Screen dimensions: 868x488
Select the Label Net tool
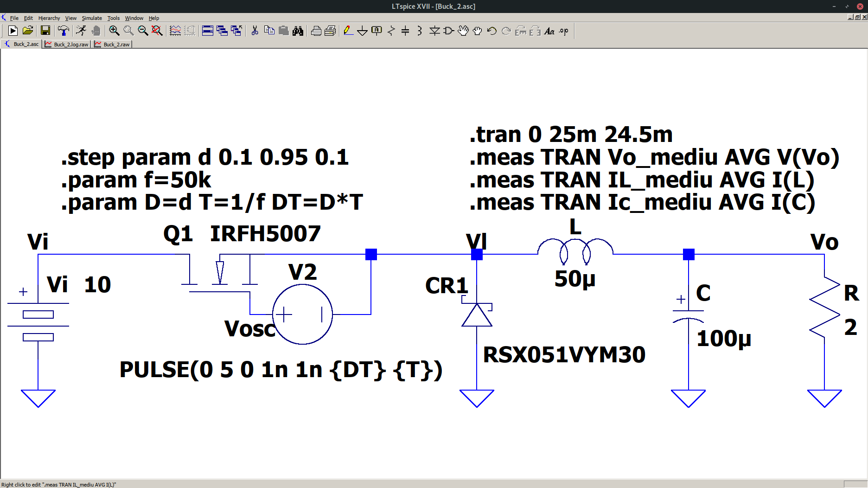click(377, 31)
